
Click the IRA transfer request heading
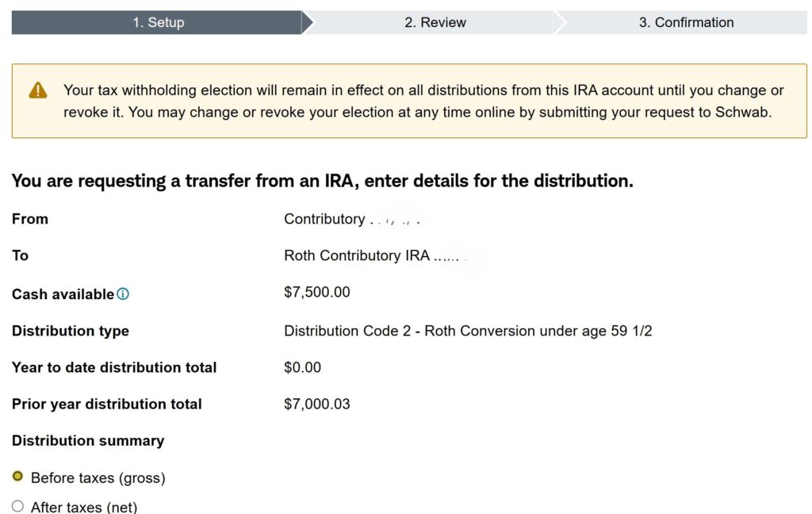pyautogui.click(x=322, y=181)
